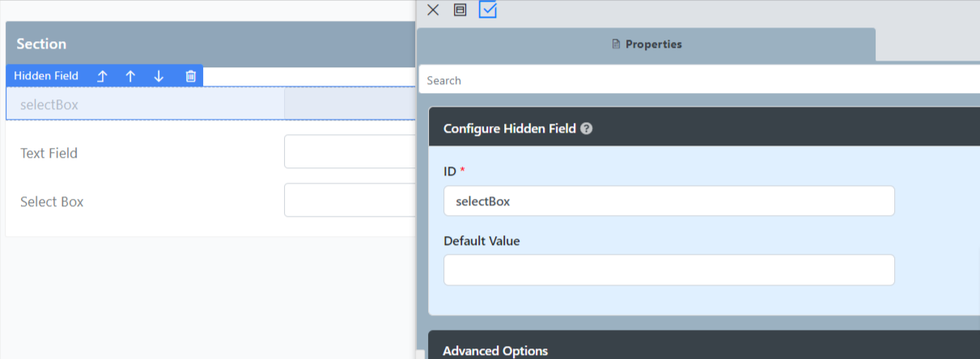
Task: Move the Hidden Field up one position
Action: (x=130, y=76)
